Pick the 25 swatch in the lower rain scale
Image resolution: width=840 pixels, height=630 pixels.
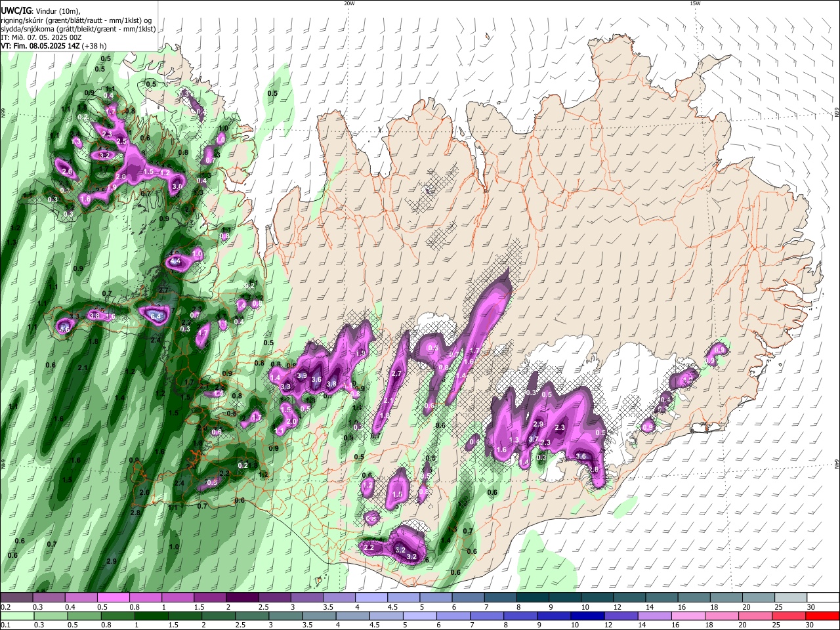[x=790, y=616]
